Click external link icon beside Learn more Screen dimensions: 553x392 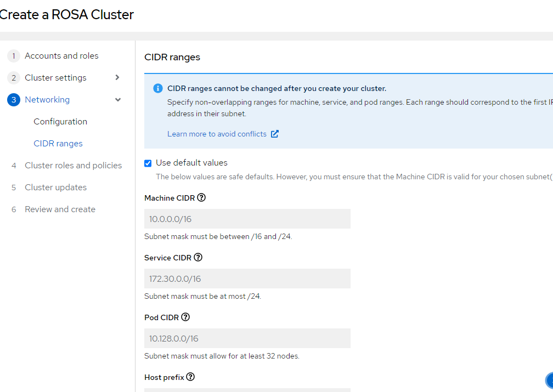(x=275, y=134)
